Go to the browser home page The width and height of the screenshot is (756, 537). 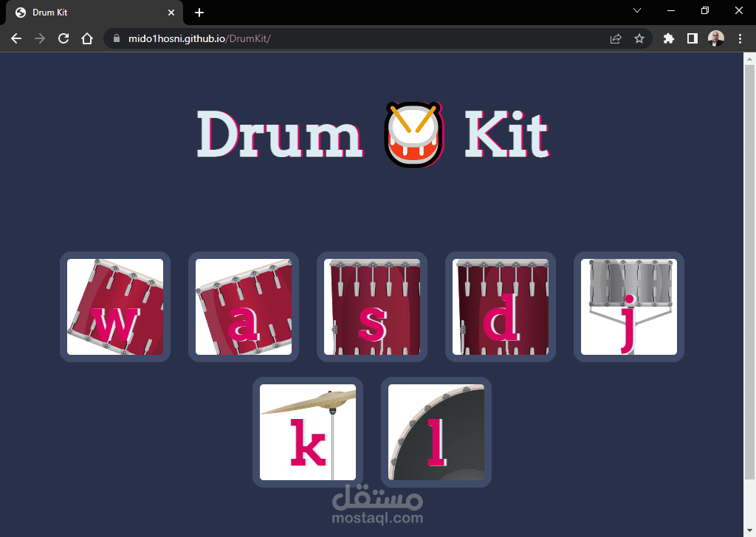pos(87,38)
